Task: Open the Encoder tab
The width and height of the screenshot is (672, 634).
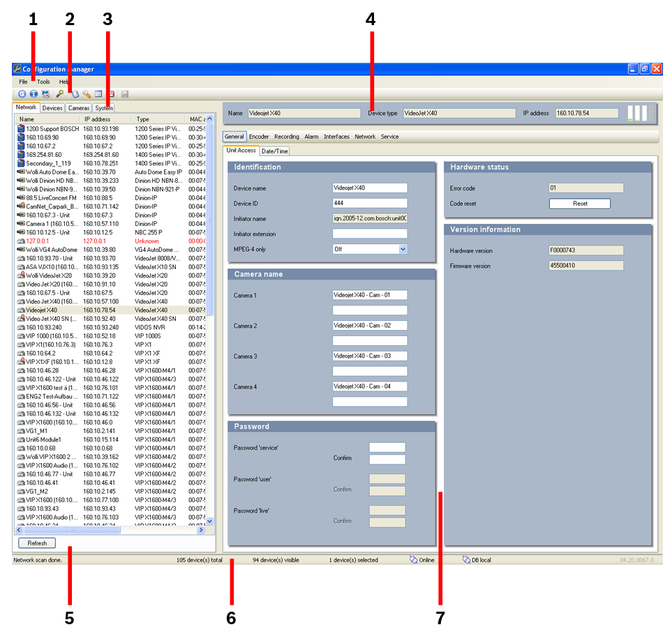Action: pyautogui.click(x=259, y=137)
